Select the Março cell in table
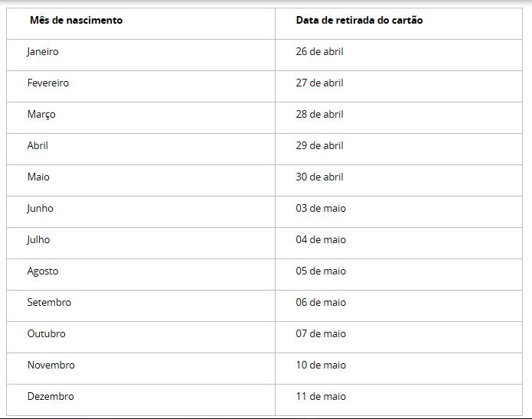This screenshot has width=532, height=419. point(41,115)
